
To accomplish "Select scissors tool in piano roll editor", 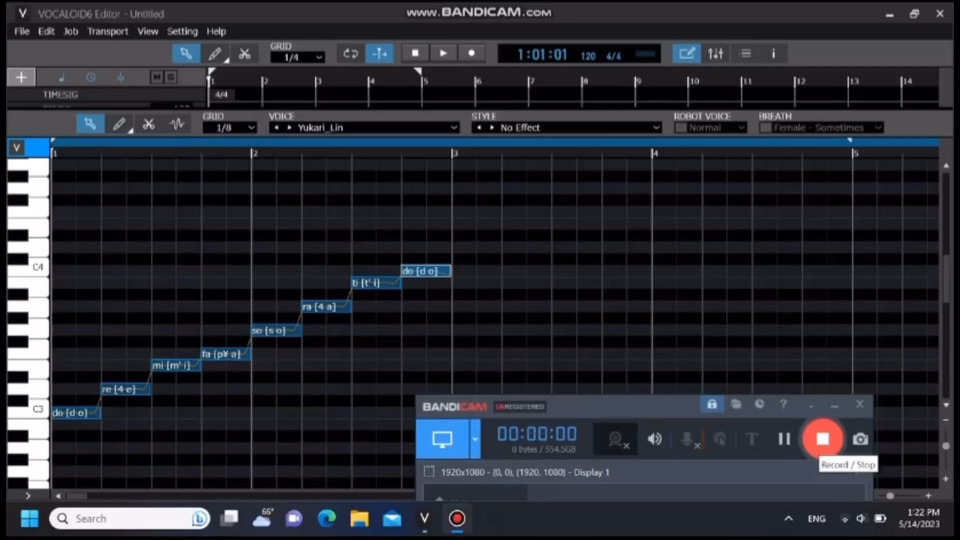I will point(148,124).
